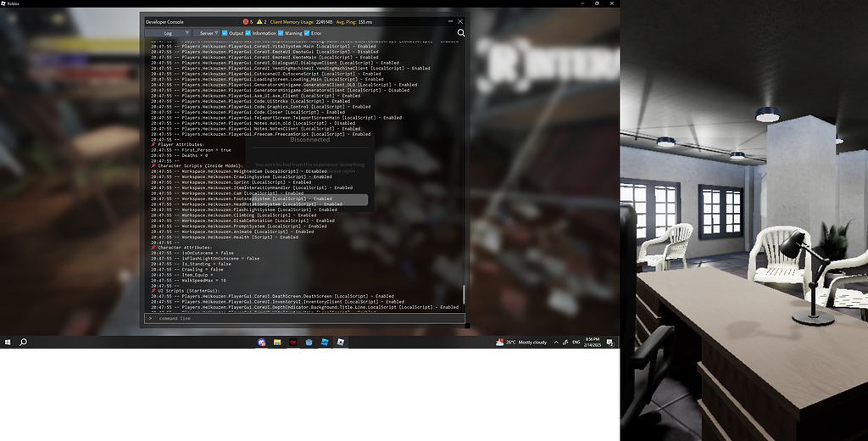Close the Developer Console with X
The width and height of the screenshot is (868, 441).
point(460,21)
